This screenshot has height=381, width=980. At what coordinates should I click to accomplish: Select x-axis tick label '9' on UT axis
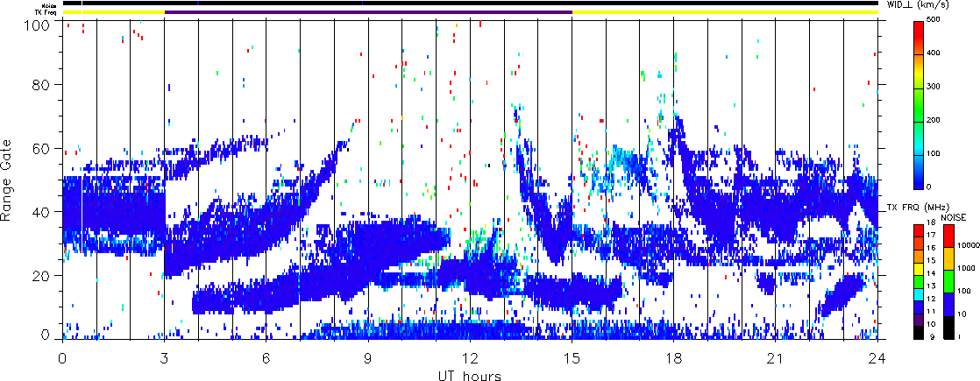(368, 358)
